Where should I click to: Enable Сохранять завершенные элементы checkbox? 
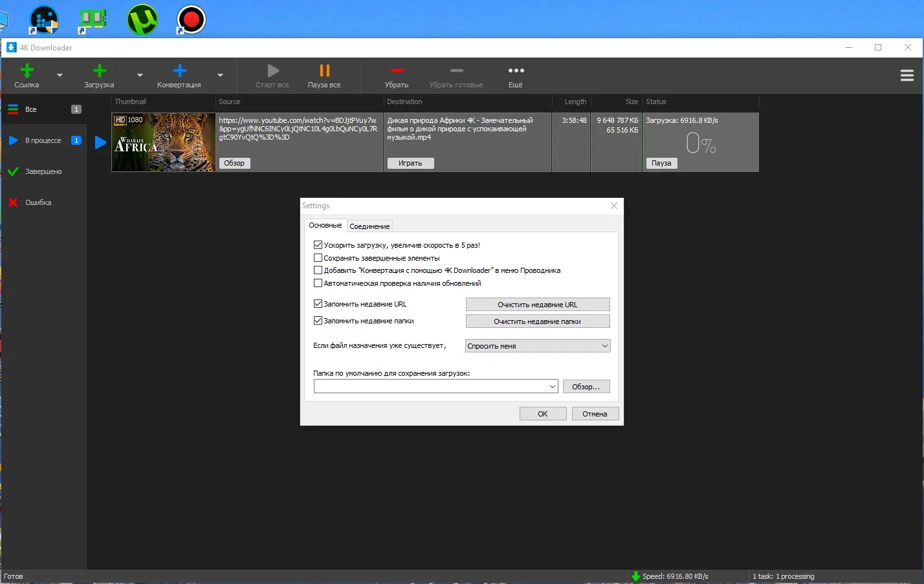(318, 258)
